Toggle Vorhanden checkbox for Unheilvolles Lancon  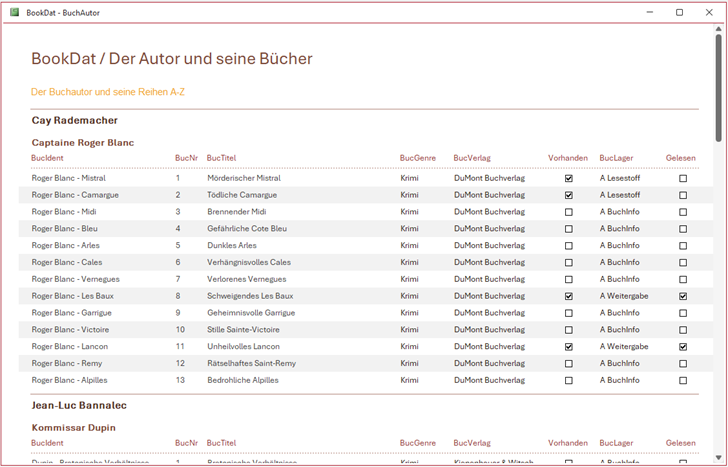pos(569,347)
